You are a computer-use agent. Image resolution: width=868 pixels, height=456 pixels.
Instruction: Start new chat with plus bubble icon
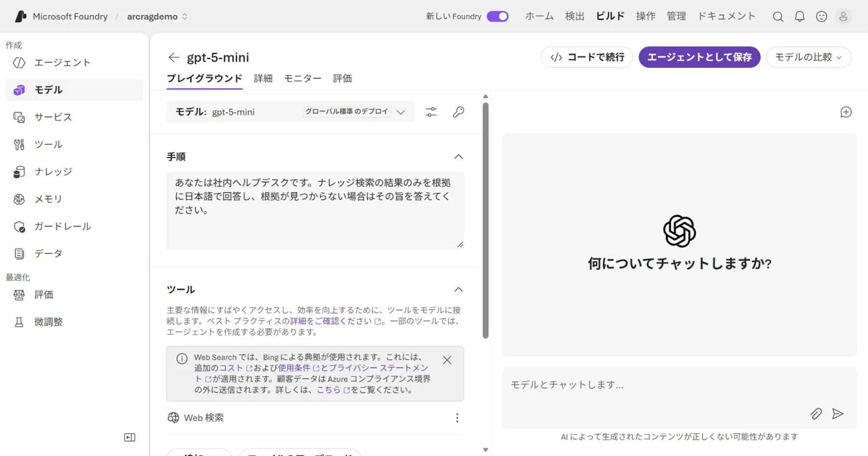pos(846,112)
